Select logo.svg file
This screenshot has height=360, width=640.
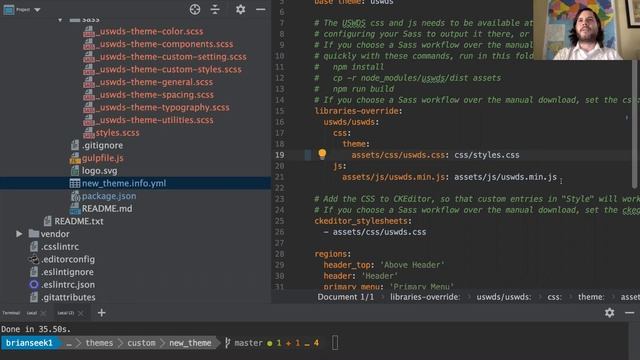click(99, 171)
